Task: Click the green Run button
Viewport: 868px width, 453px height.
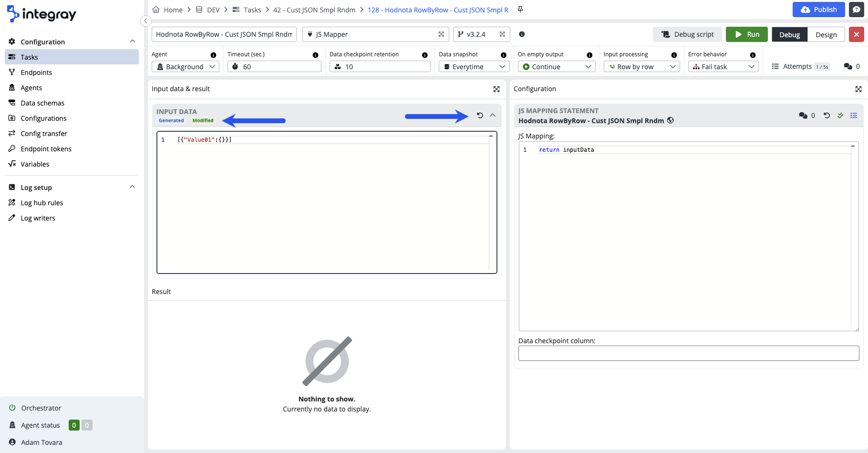Action: coord(746,34)
